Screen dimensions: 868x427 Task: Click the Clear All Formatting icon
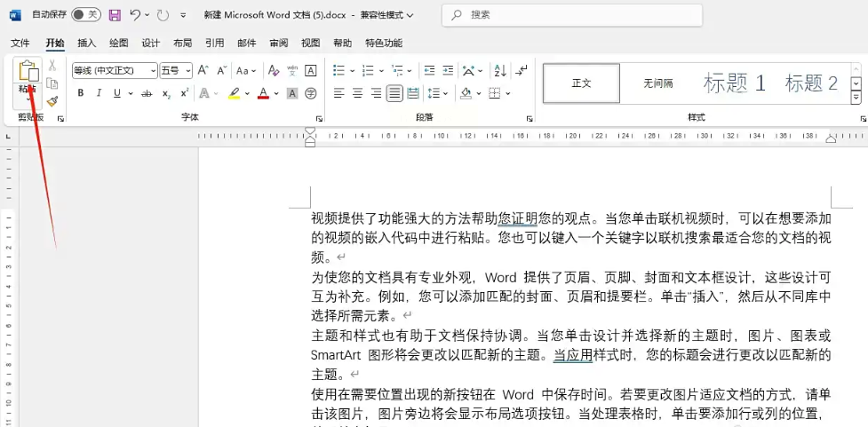point(274,70)
